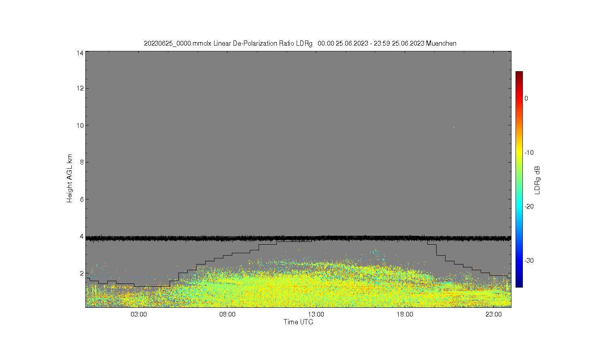Select the 18:00 time tick label
607x364 pixels.
405,315
